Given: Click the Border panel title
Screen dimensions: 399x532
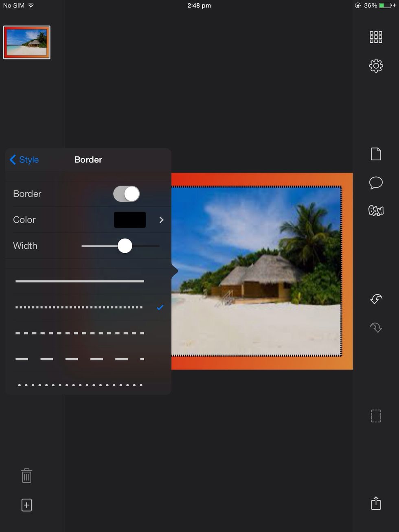Looking at the screenshot, I should [x=88, y=160].
